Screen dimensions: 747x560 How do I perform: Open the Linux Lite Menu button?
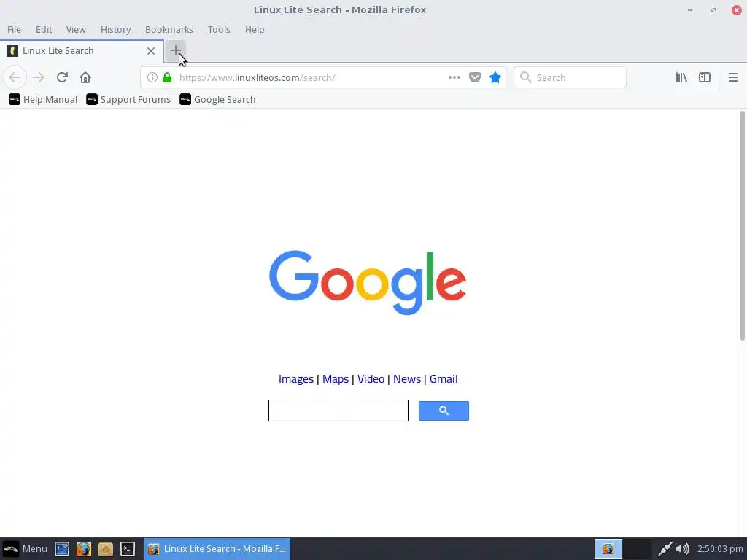25,548
